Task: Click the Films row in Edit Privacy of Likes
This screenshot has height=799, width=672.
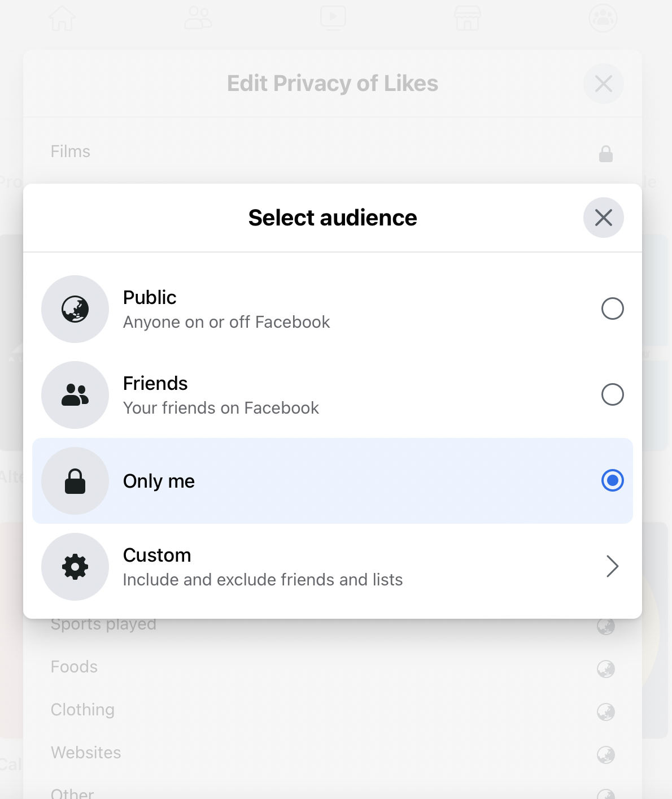Action: pyautogui.click(x=333, y=151)
